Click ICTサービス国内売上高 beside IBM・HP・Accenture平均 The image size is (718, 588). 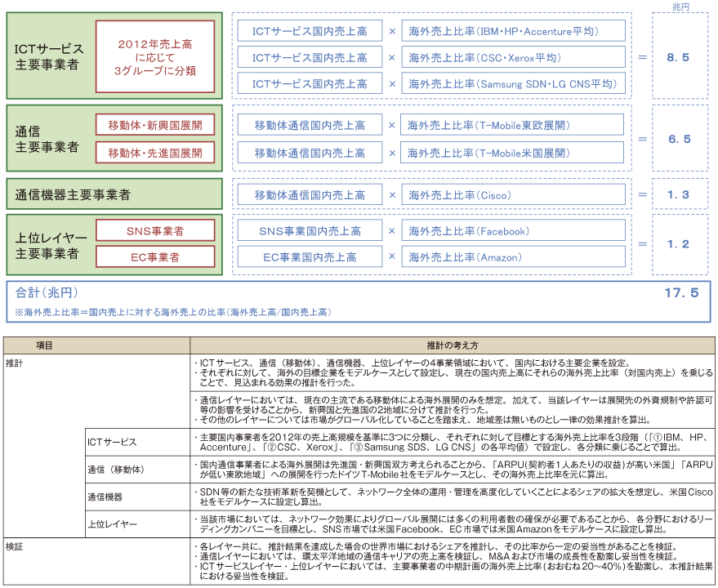310,31
